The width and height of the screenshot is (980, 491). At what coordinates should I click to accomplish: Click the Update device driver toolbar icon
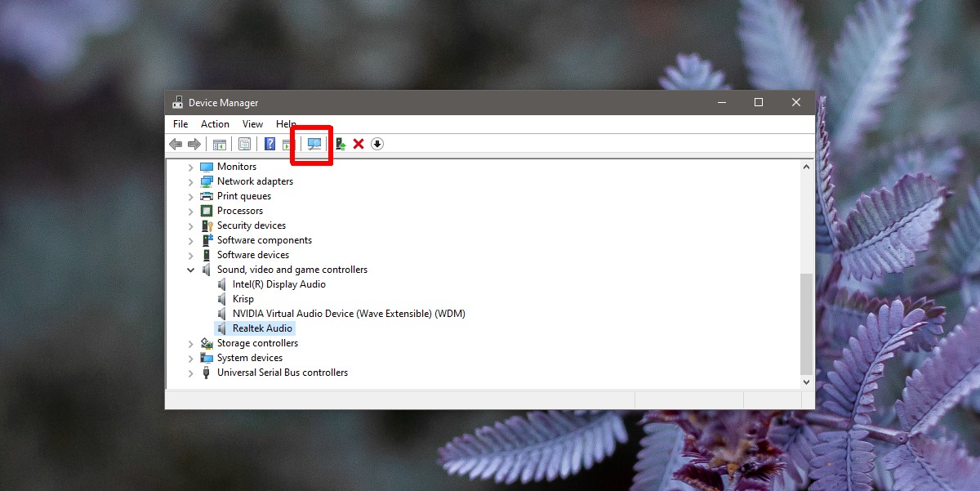click(341, 144)
